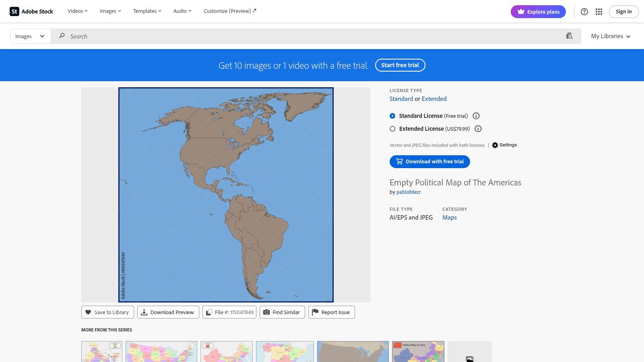This screenshot has height=362, width=644.
Task: Select the Standard License radio button
Action: [x=392, y=116]
